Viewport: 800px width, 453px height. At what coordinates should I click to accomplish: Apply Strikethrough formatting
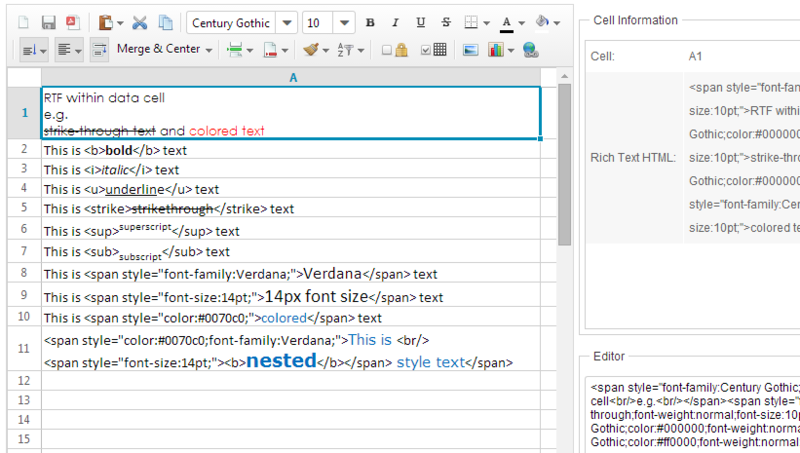pos(446,23)
